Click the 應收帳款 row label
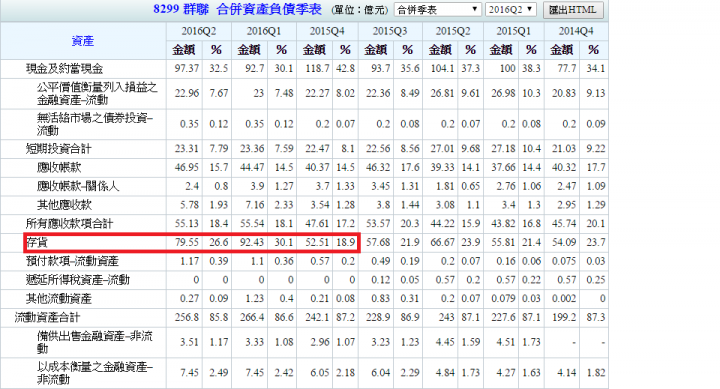 click(59, 168)
